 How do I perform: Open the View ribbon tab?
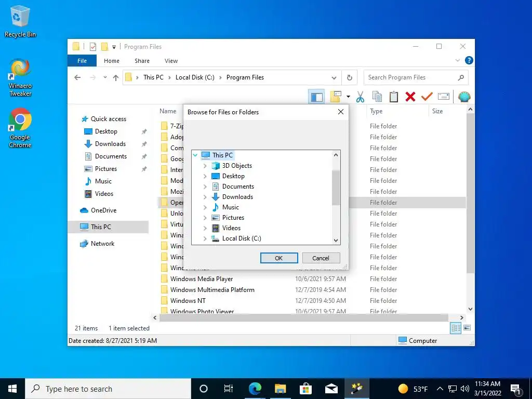[171, 61]
